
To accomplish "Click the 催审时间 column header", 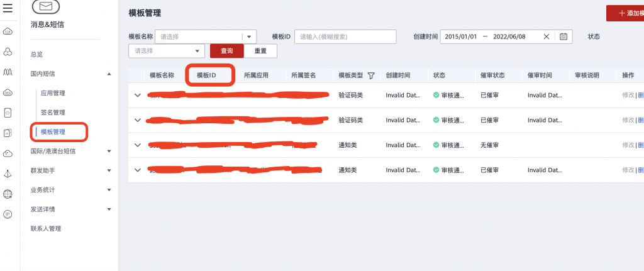I will [540, 75].
